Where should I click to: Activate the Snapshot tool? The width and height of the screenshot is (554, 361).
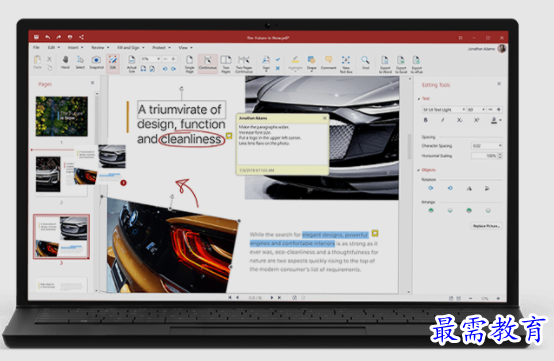(96, 62)
